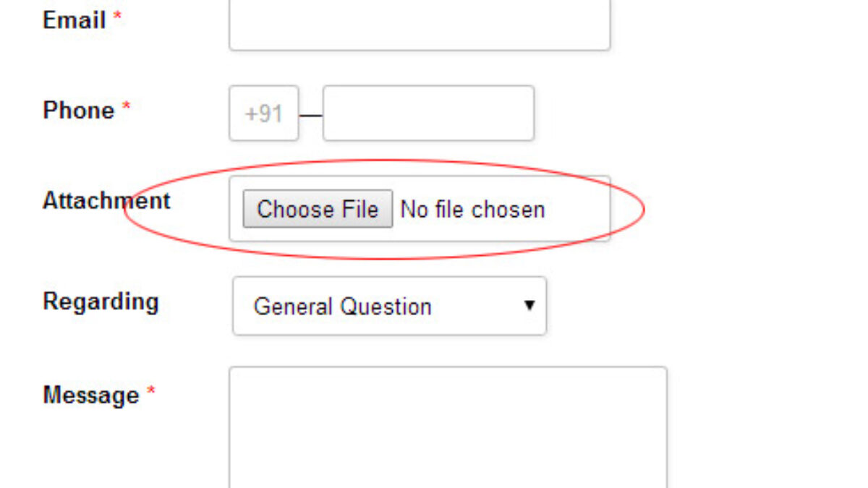Select the Attachment label text
Screen dimensions: 868x488
(x=106, y=200)
